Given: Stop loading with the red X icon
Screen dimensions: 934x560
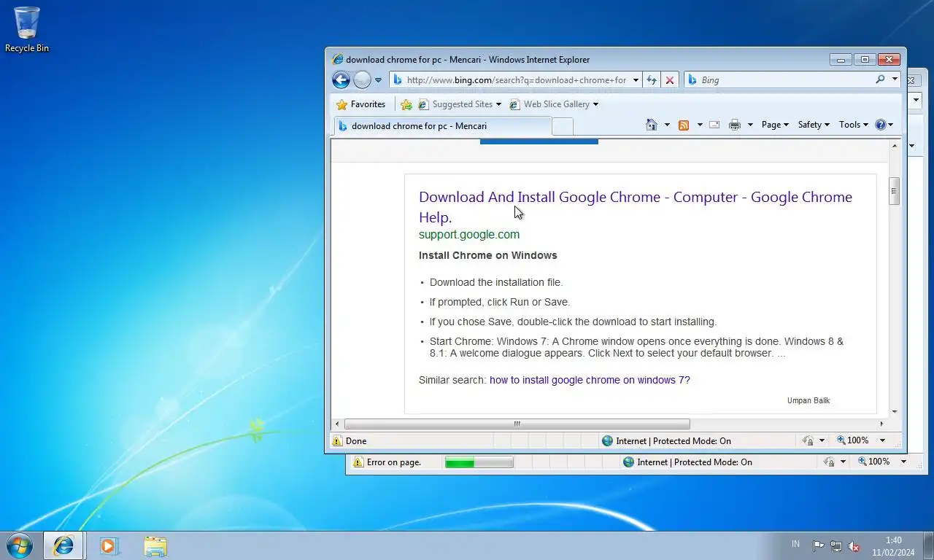Looking at the screenshot, I should [x=670, y=80].
